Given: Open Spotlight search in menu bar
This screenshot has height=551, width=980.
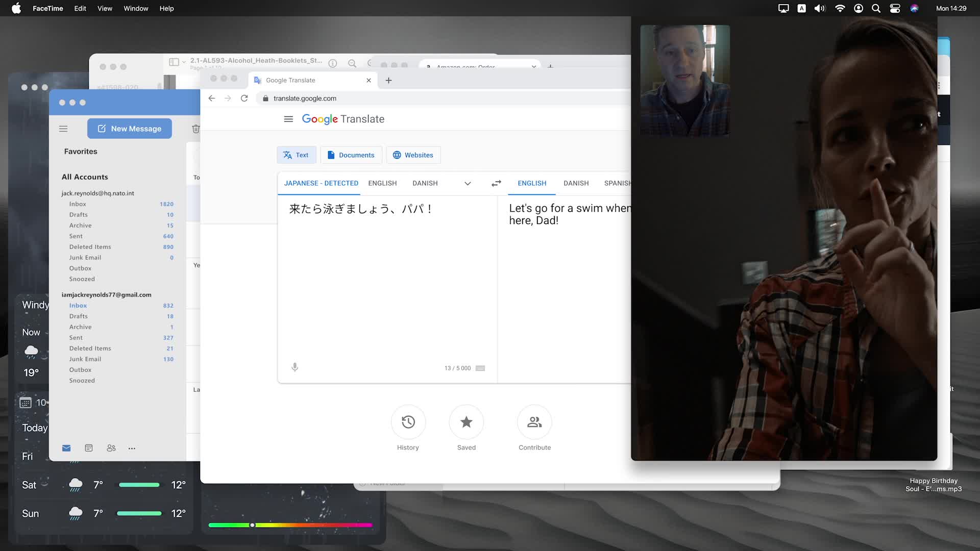Looking at the screenshot, I should pyautogui.click(x=876, y=8).
